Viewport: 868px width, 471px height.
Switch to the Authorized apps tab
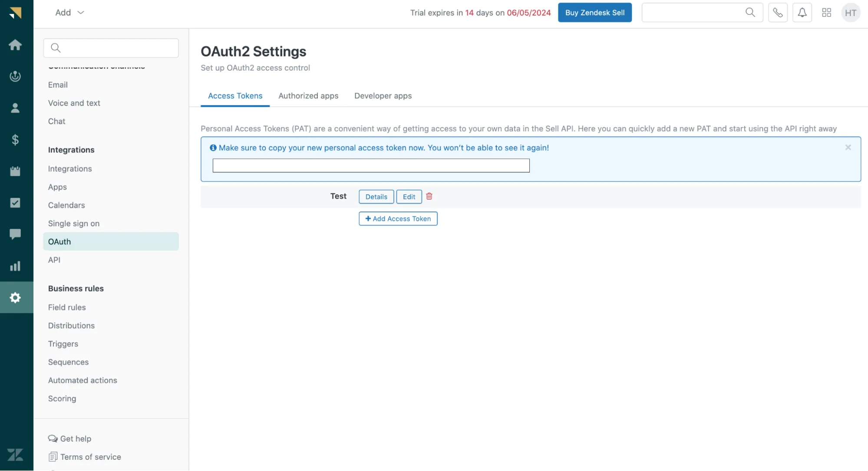click(308, 96)
